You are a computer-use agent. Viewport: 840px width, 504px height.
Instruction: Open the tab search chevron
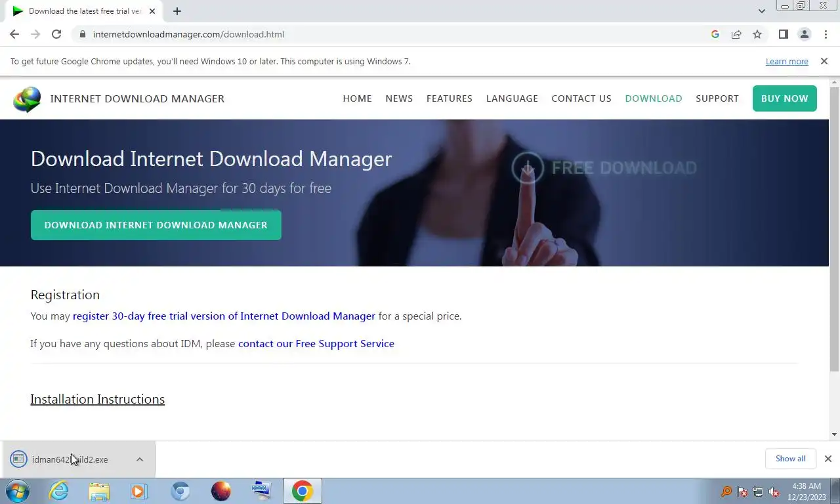coord(761,11)
